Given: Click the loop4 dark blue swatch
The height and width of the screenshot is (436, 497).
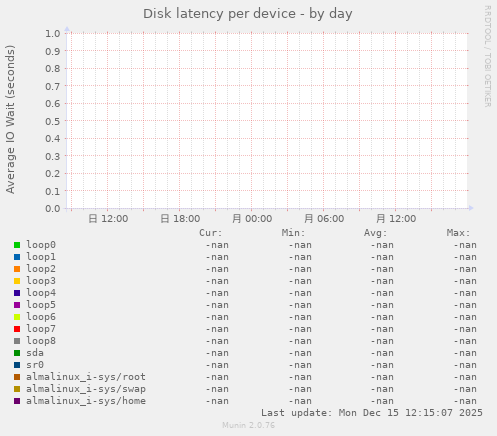Looking at the screenshot, I should 17,293.
